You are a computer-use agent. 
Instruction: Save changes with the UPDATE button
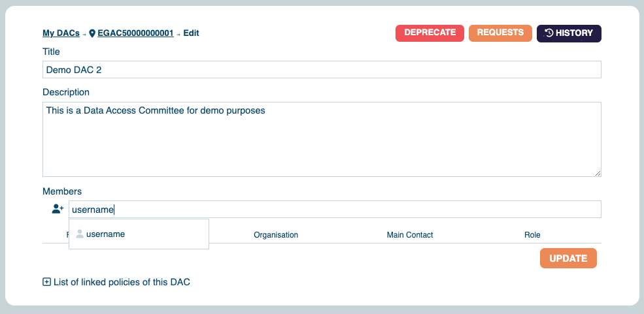pyautogui.click(x=568, y=258)
